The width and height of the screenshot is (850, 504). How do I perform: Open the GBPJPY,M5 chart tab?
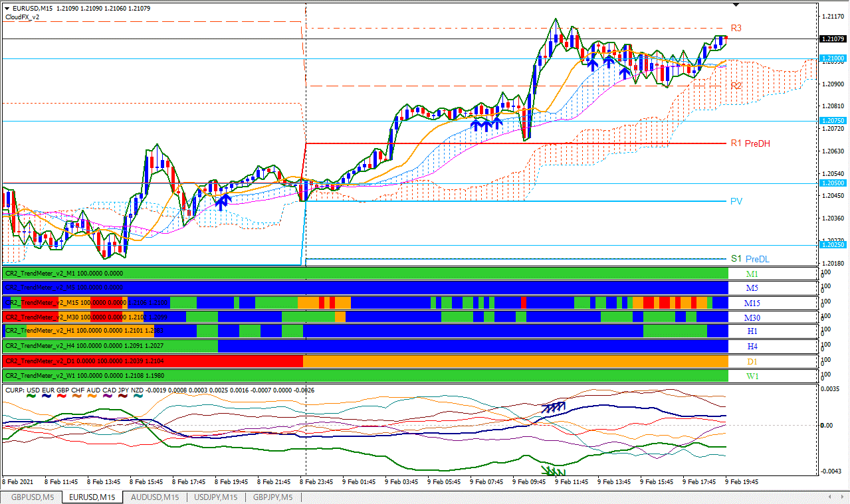[x=272, y=497]
